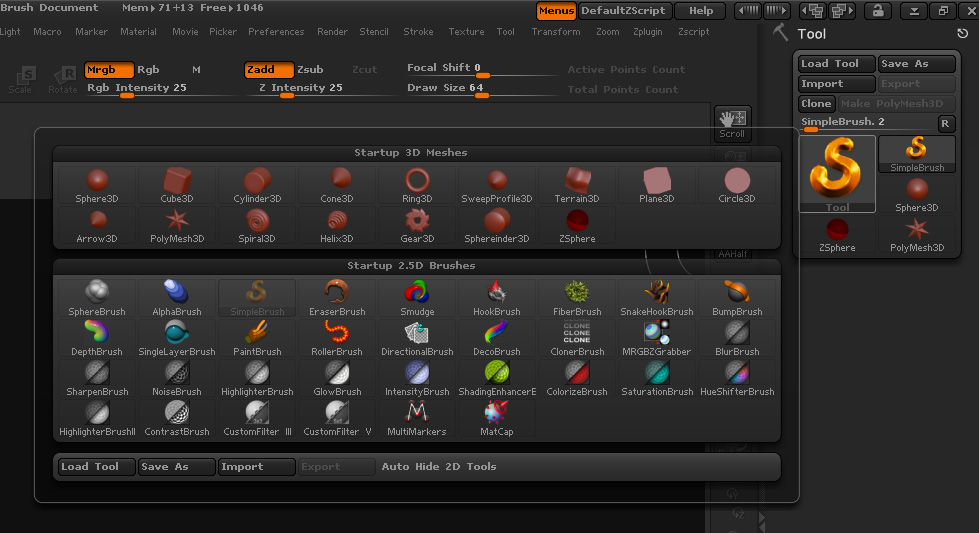Viewport: 979px width, 533px height.
Task: Pick the DecoBrush
Action: tap(496, 339)
